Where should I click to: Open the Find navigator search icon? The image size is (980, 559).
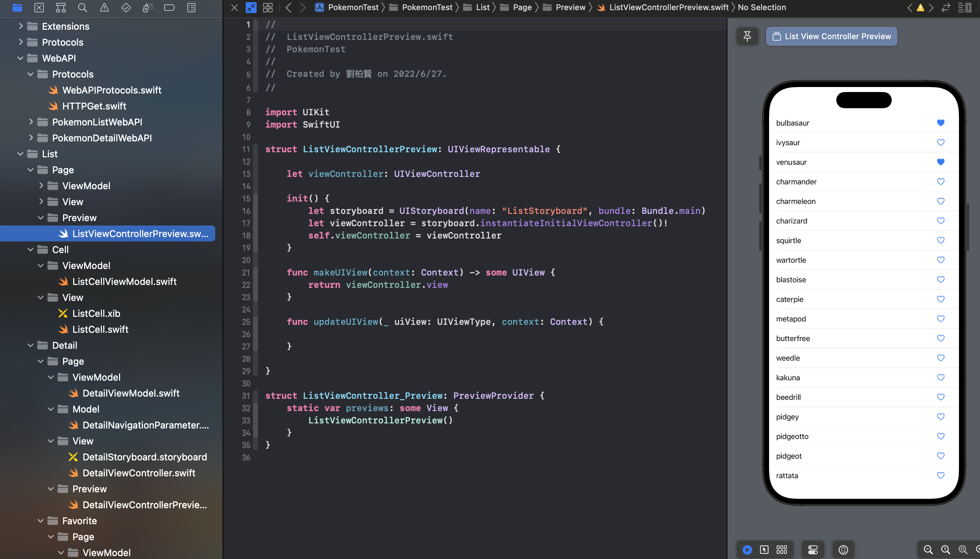pyautogui.click(x=82, y=8)
